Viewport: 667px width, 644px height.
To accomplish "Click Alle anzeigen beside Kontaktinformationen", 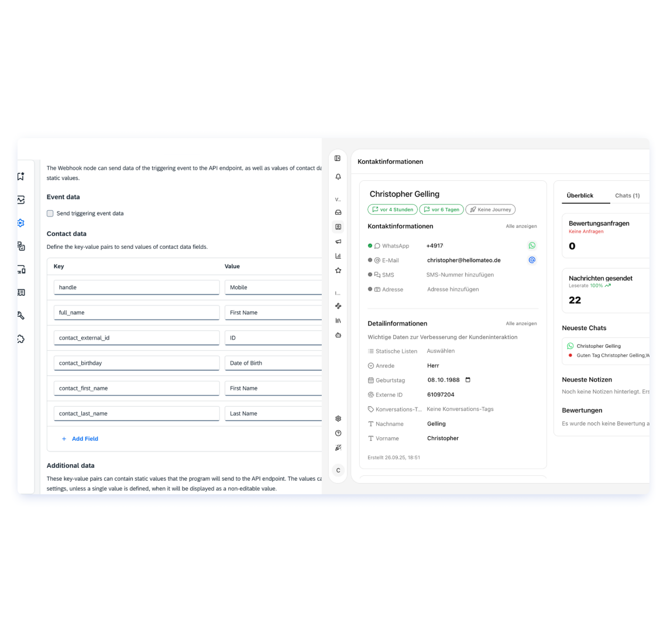I will pyautogui.click(x=521, y=226).
